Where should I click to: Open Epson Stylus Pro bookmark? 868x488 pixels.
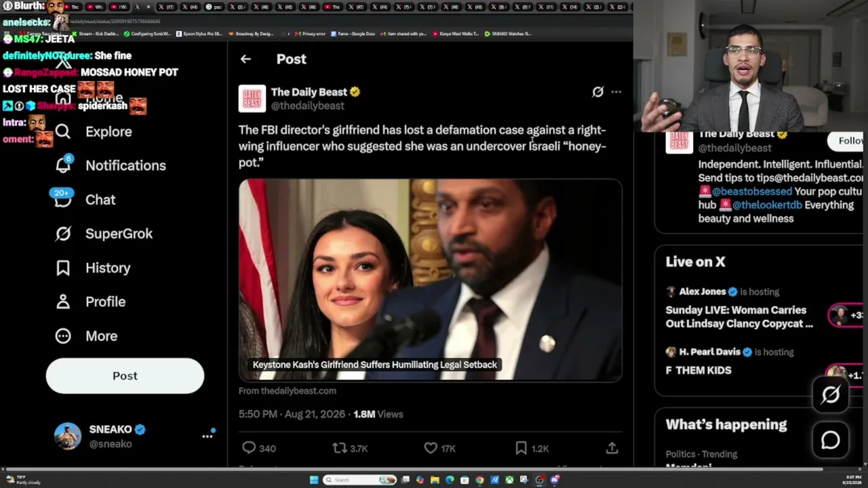pos(200,33)
